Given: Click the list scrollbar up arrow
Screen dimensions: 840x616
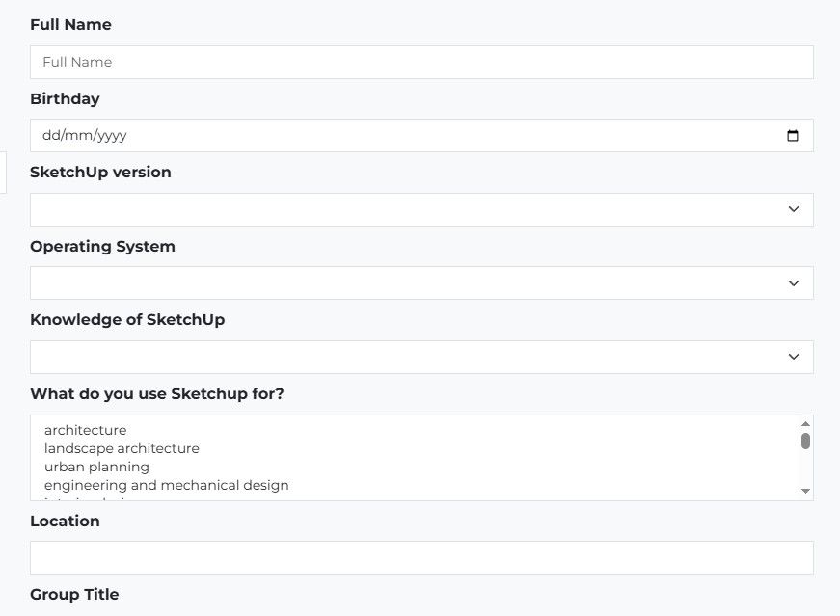Looking at the screenshot, I should 805,424.
